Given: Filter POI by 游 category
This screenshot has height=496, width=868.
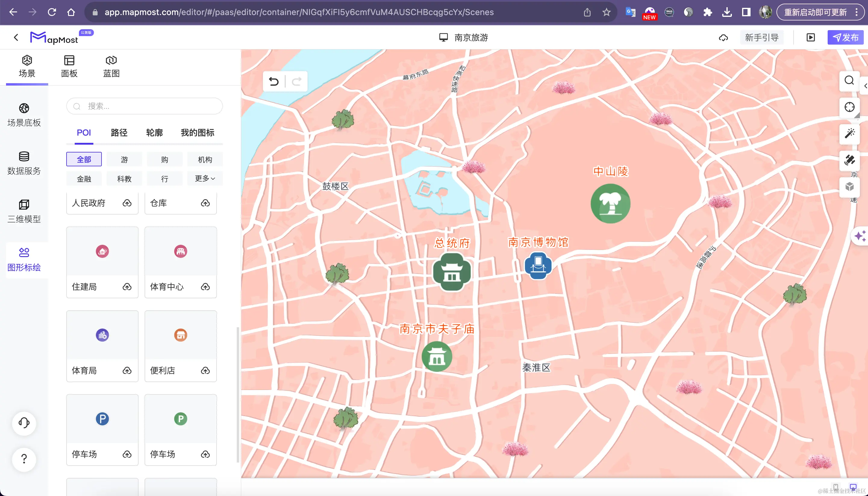Looking at the screenshot, I should (124, 159).
